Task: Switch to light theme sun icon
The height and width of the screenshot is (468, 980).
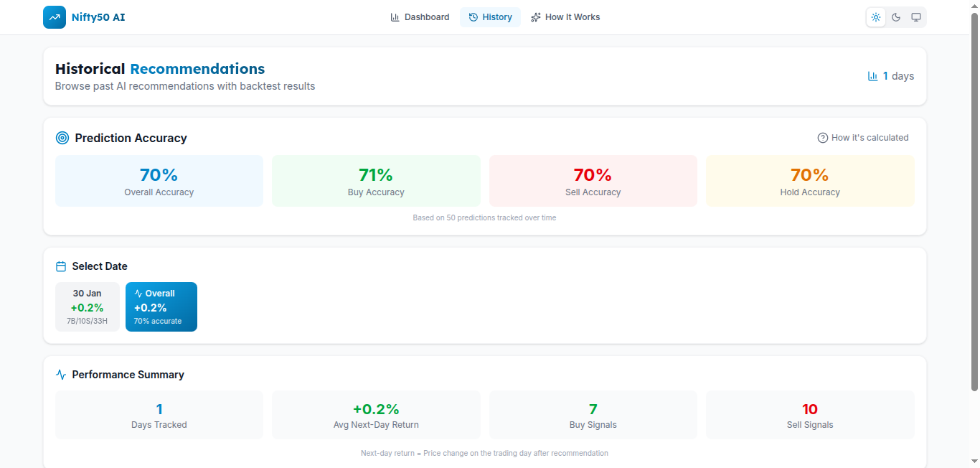Action: 876,17
